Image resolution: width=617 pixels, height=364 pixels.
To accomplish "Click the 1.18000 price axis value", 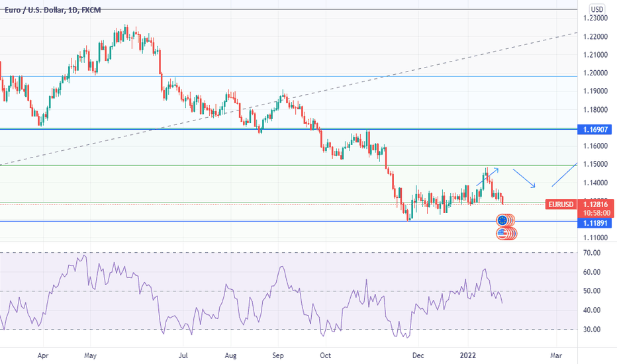I will coord(595,109).
